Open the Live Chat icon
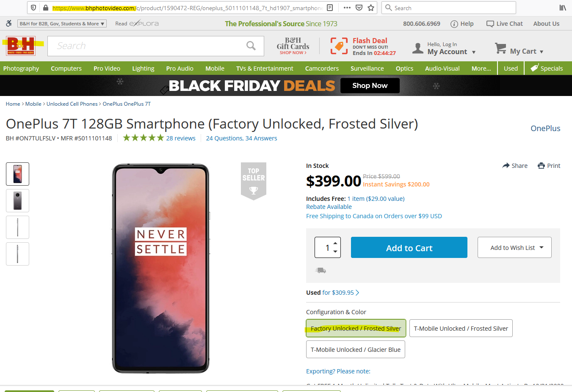572x392 pixels. point(490,24)
